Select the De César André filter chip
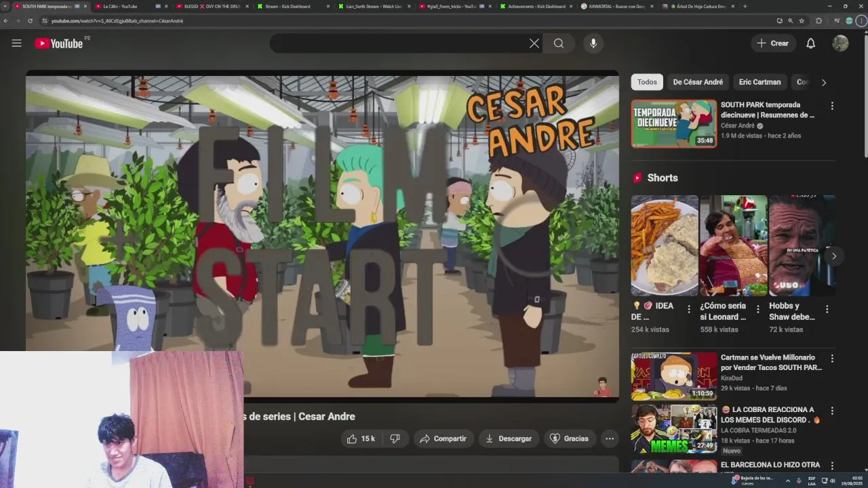 pos(698,82)
